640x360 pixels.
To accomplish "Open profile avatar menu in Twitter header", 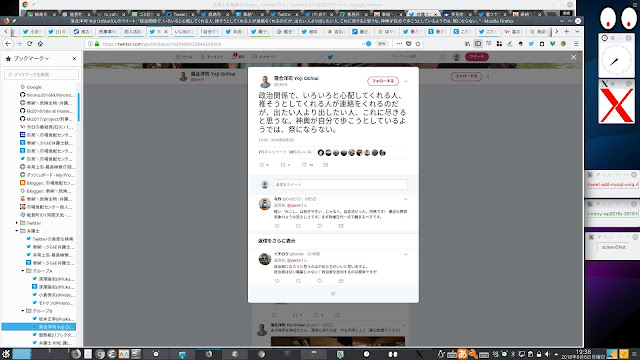I will pos(456,57).
